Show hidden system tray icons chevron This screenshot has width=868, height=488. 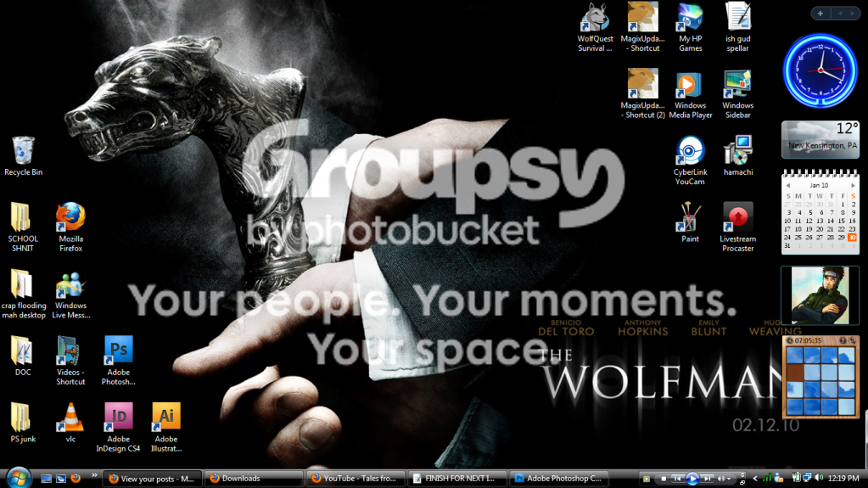(x=755, y=479)
